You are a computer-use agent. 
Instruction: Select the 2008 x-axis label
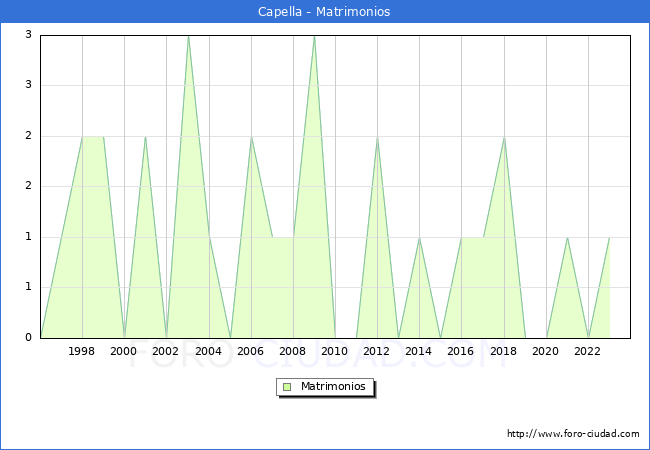click(x=293, y=351)
